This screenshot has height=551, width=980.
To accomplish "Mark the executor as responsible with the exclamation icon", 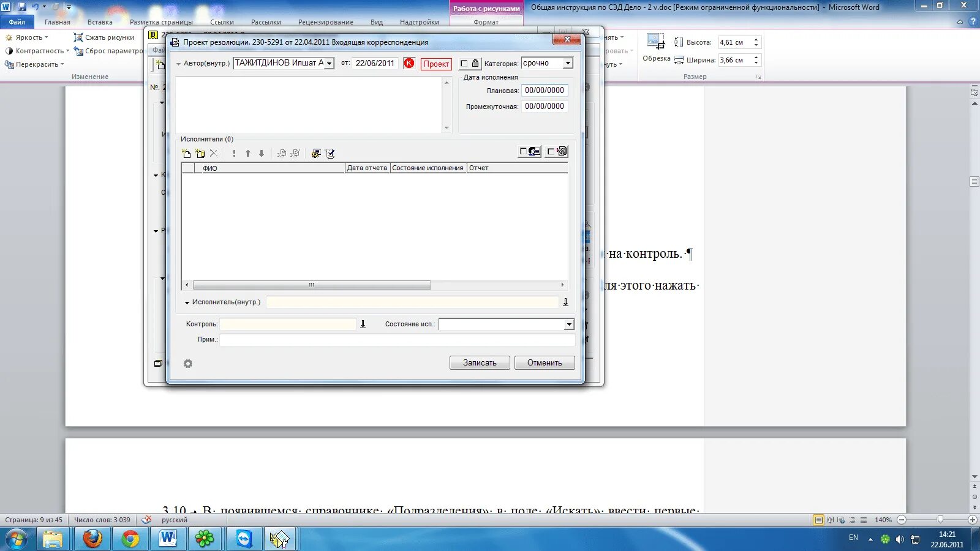I will pyautogui.click(x=234, y=154).
